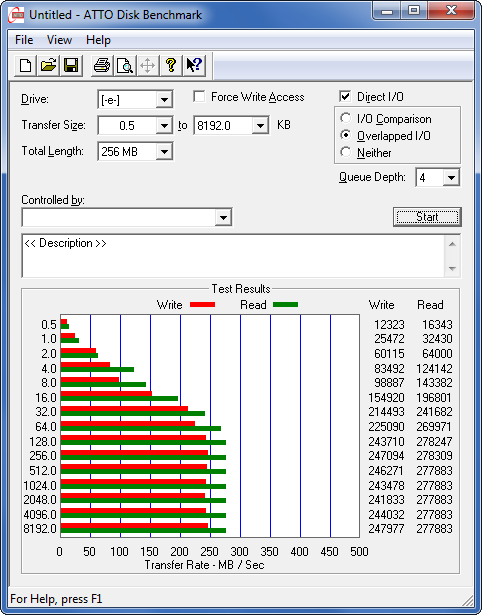Click inside the Description text box
The width and height of the screenshot is (482, 615).
tap(233, 256)
